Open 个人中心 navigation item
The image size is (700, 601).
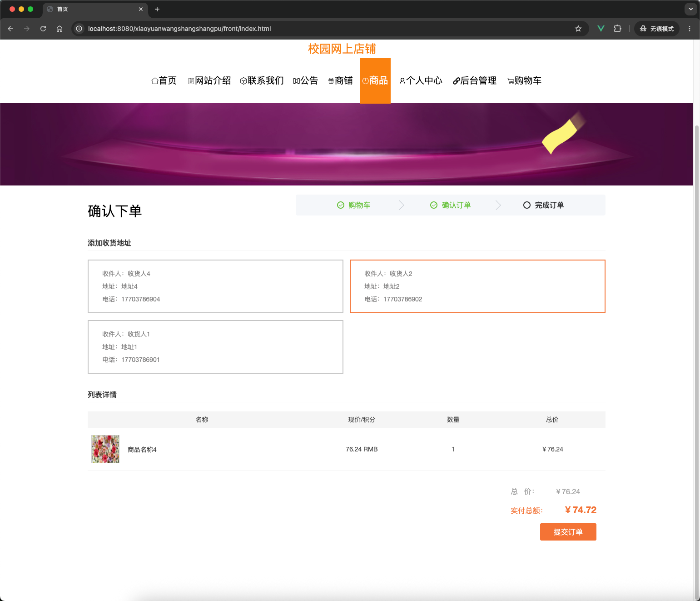[421, 80]
